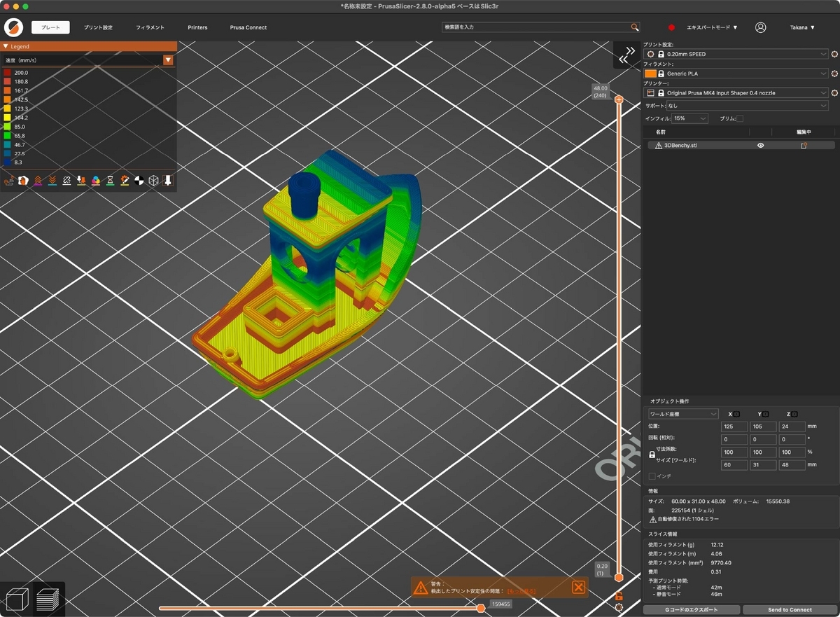The width and height of the screenshot is (840, 617).
Task: Click the Generic PLA orange color swatch
Action: click(x=650, y=74)
